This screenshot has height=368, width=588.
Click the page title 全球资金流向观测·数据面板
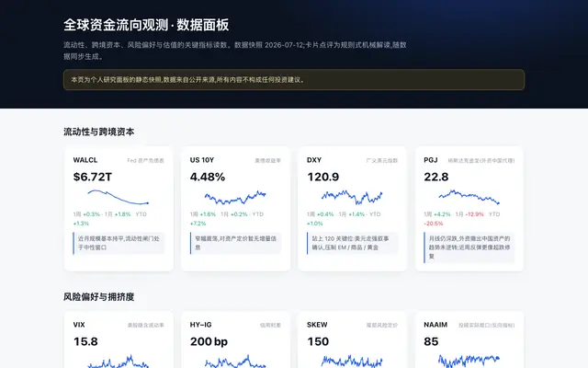146,25
